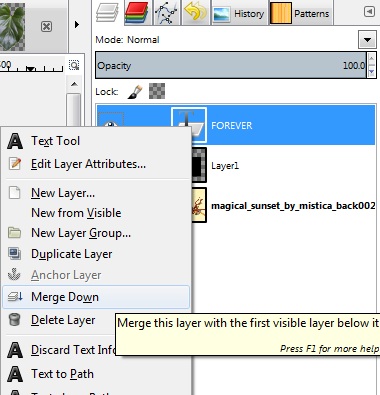Select the magical_sunset_by_mistica_back002 layer

(293, 206)
